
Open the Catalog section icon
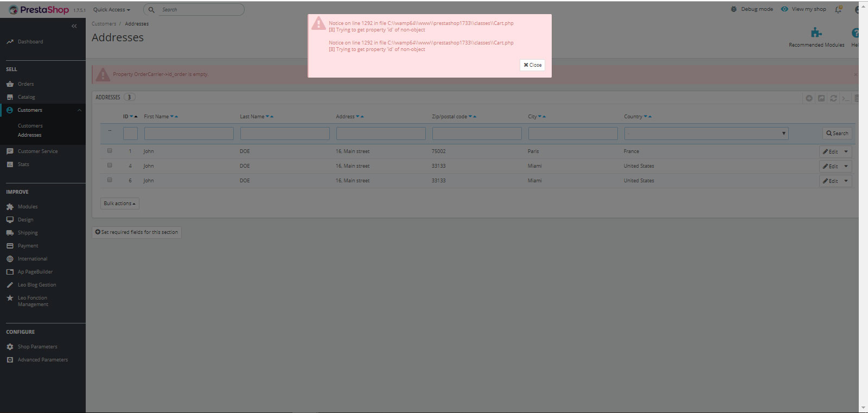coord(10,97)
